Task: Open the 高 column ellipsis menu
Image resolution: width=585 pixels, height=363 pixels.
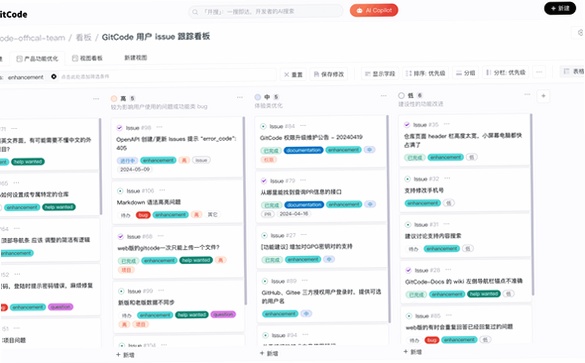Action: click(x=240, y=98)
